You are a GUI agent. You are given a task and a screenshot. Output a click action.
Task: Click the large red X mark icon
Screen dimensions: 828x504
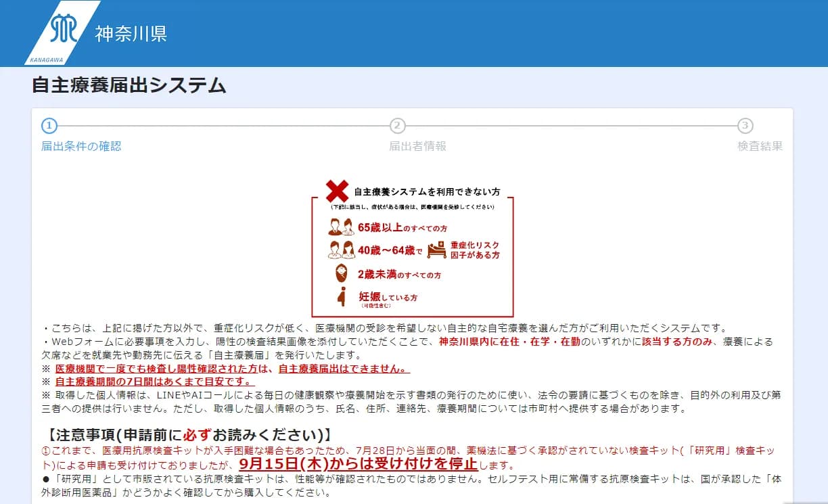337,191
